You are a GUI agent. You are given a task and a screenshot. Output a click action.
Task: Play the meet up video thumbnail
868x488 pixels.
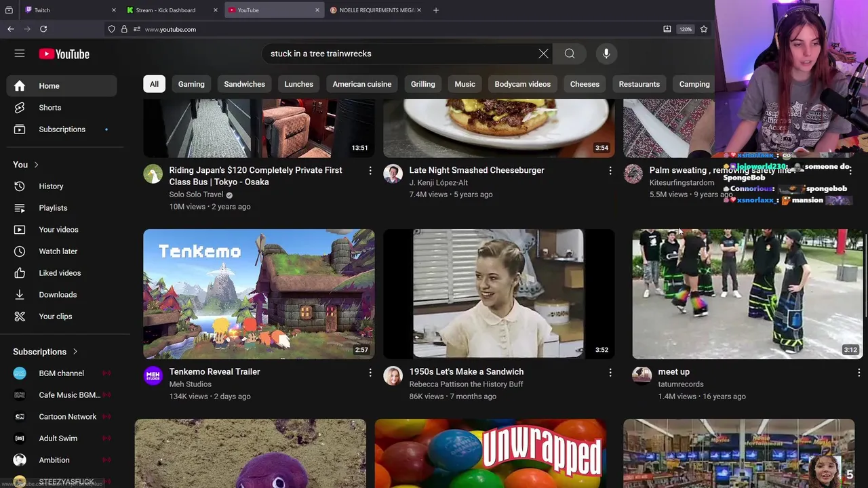(747, 294)
